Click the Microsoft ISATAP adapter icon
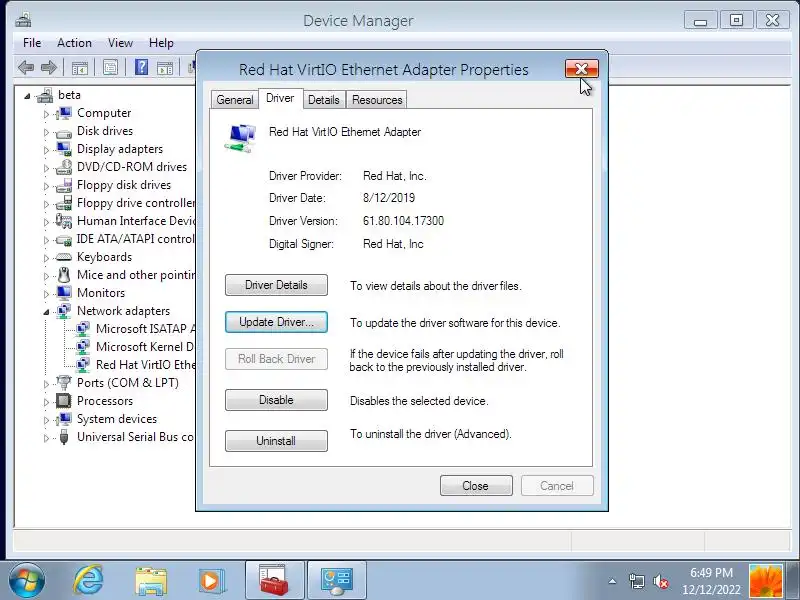The image size is (800, 600). [x=83, y=329]
